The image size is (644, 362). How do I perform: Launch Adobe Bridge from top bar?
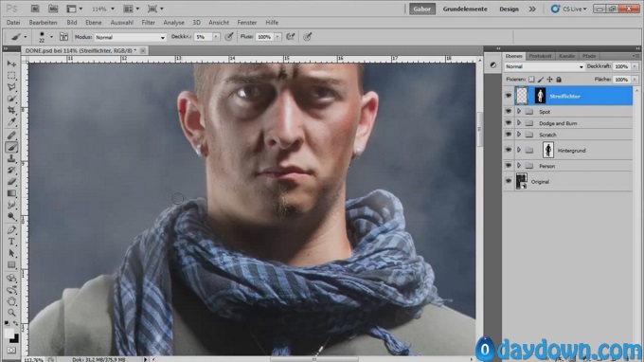(x=35, y=9)
